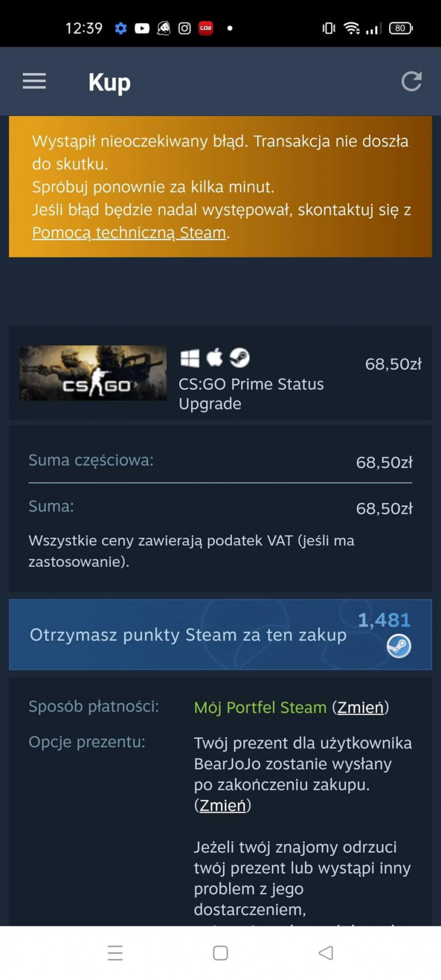Image resolution: width=441 pixels, height=980 pixels.
Task: Tap the YouTube notification icon in status bar
Action: (142, 28)
